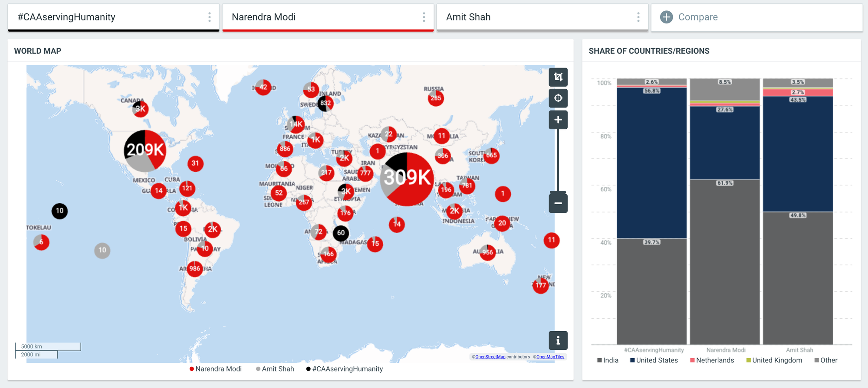
Task: Open options menu for Amit Shah tab
Action: [638, 17]
